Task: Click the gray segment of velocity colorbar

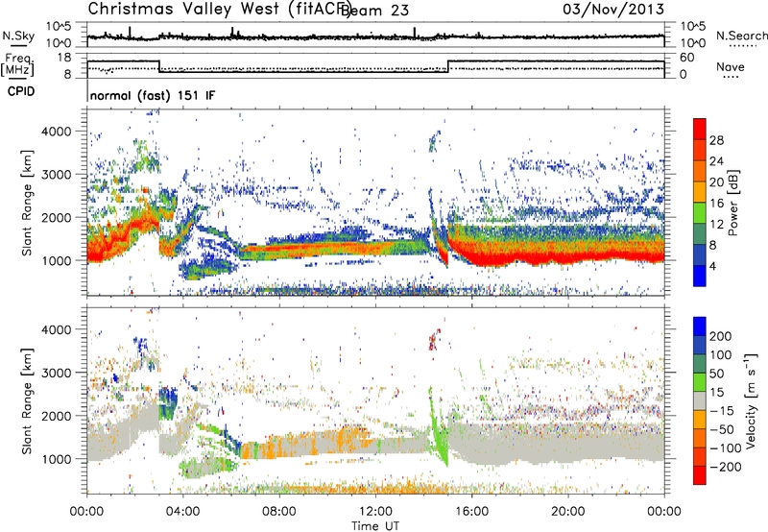Action: pyautogui.click(x=700, y=400)
